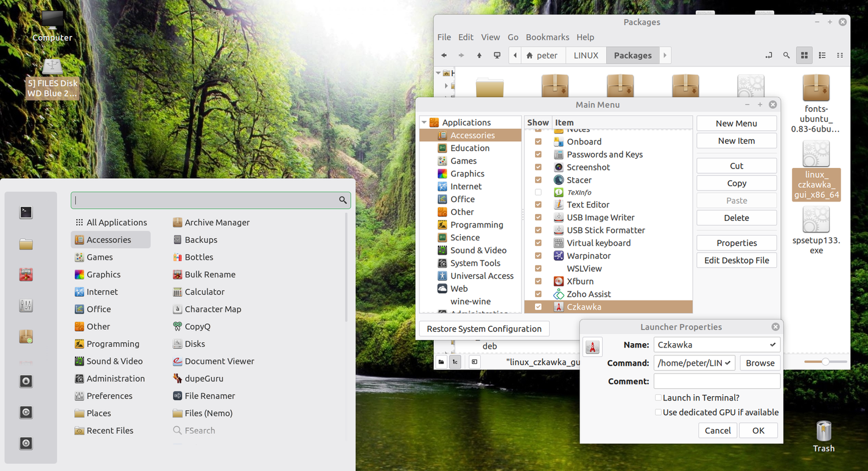Switch Packages window to list view
Screen dimensions: 868x471
tap(822, 55)
